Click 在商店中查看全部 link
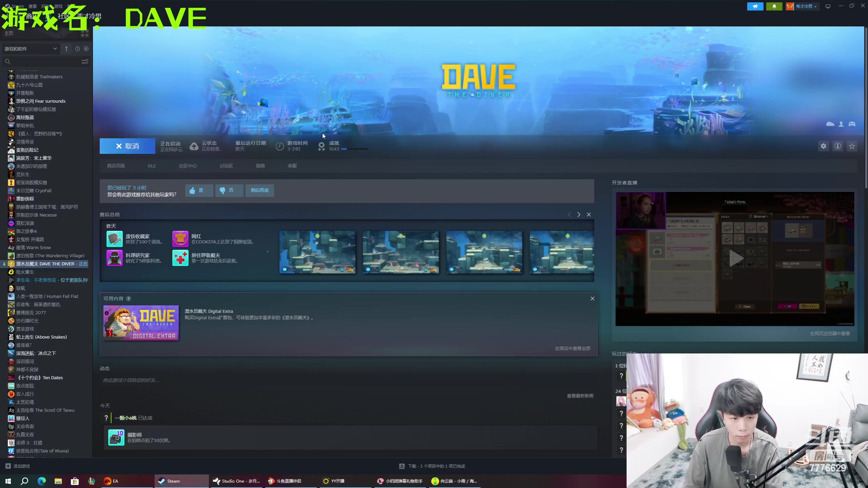This screenshot has width=868, height=488. pos(572,348)
